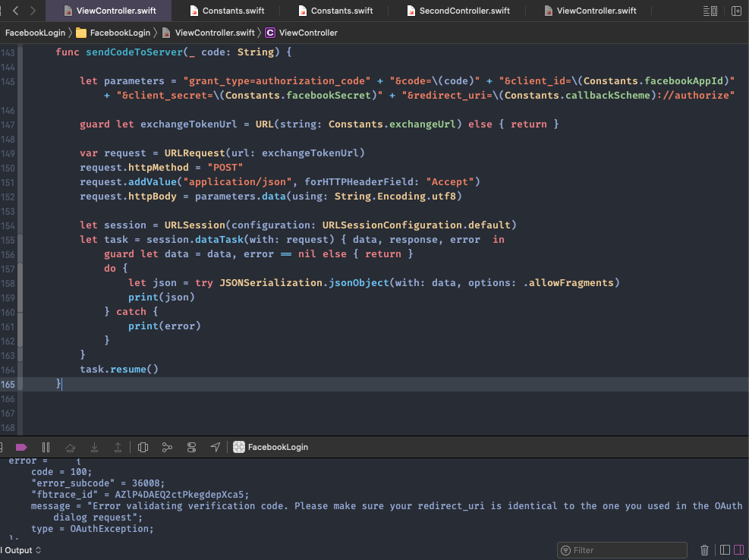The width and height of the screenshot is (749, 560).
Task: Open the Debug View Hierarchy tool
Action: tap(143, 447)
